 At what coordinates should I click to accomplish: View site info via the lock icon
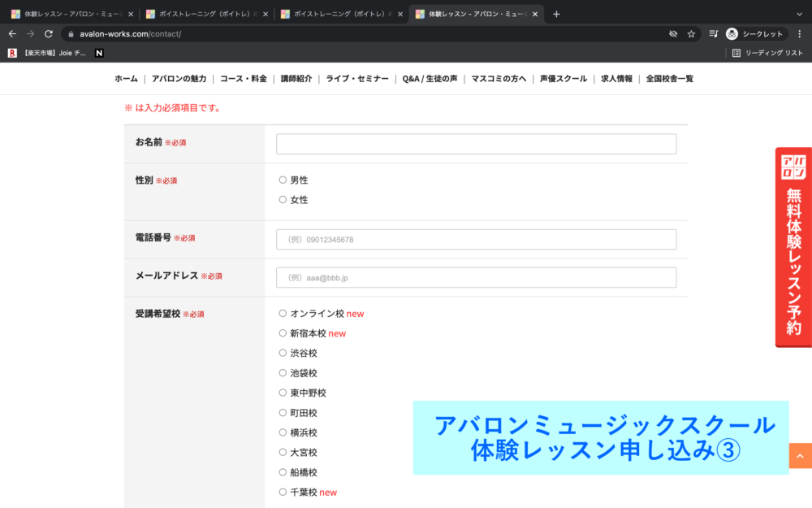click(x=71, y=34)
